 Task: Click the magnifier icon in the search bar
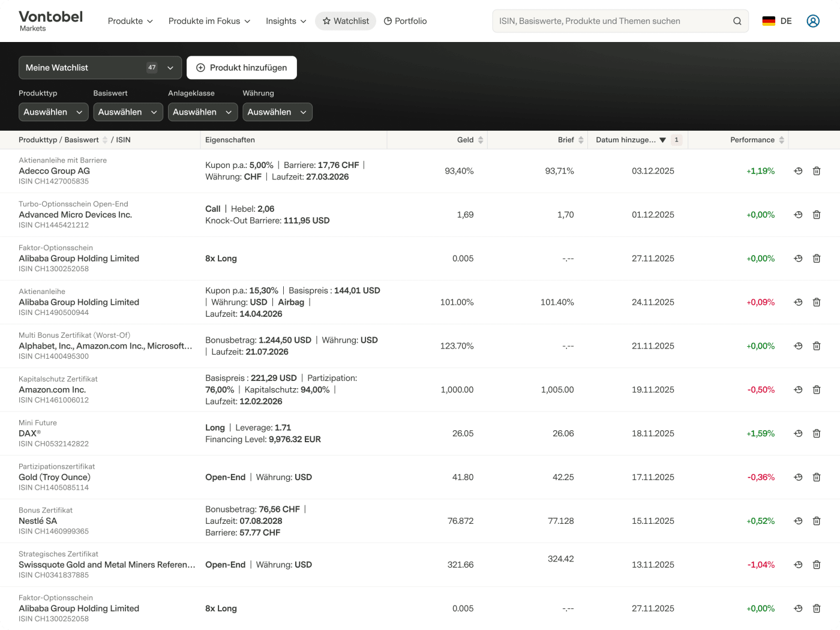737,21
